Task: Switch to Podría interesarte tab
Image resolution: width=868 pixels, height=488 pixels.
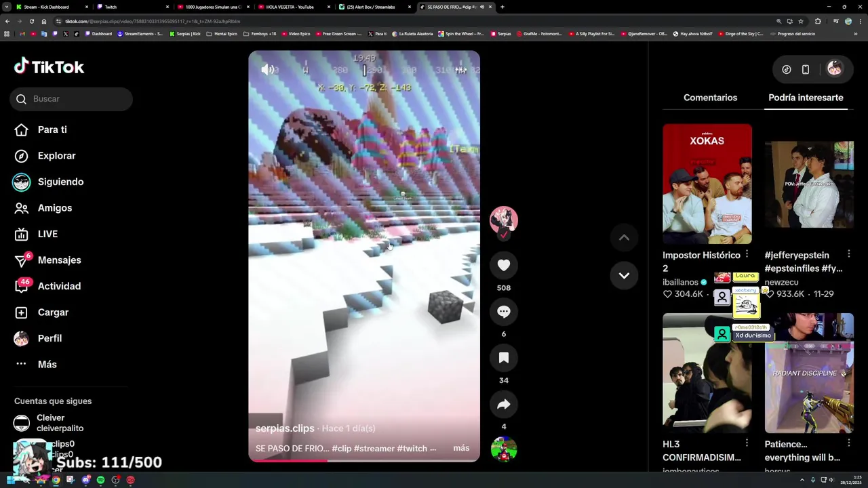Action: pos(806,98)
